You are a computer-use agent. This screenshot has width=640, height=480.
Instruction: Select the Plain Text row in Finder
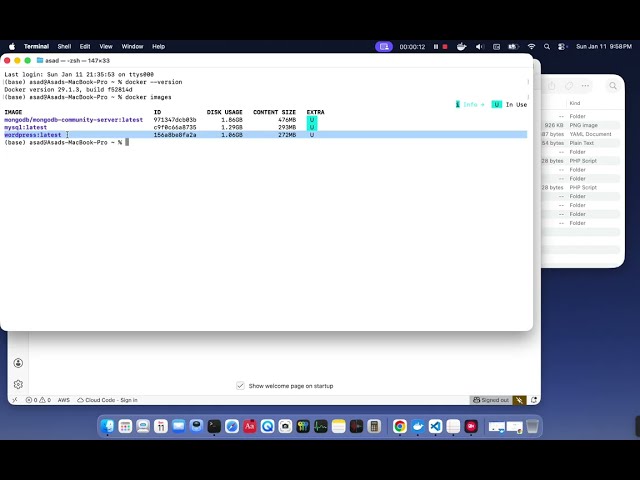click(581, 143)
